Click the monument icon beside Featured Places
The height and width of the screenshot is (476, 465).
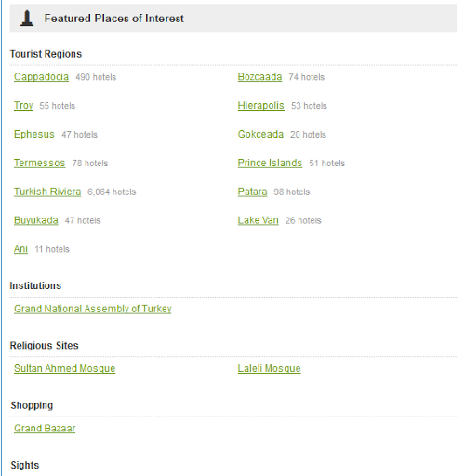point(27,18)
